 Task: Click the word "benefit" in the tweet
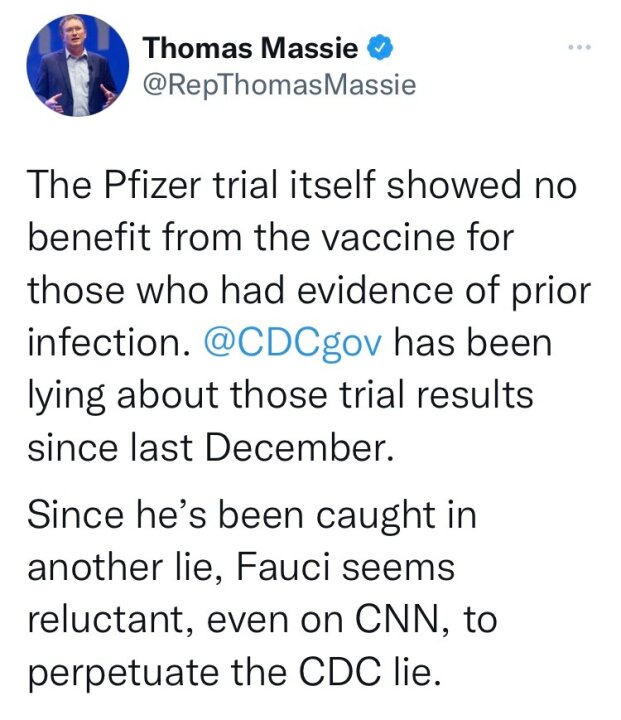pyautogui.click(x=89, y=237)
